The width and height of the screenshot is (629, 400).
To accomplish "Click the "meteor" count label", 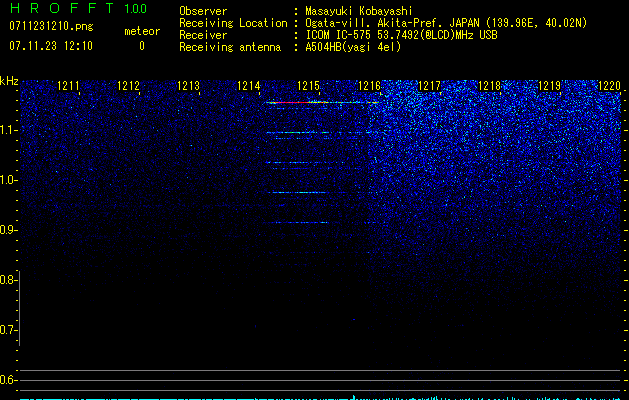I will (x=142, y=31).
